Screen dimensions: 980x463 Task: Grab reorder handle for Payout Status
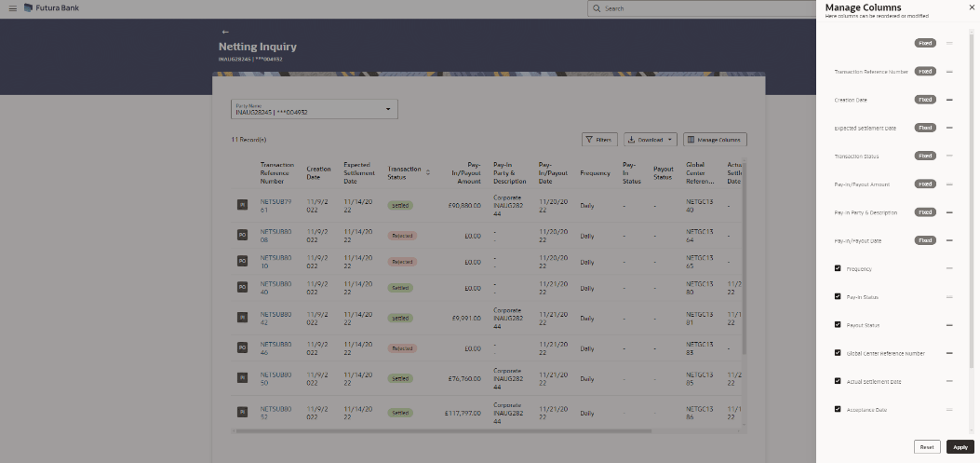[949, 325]
